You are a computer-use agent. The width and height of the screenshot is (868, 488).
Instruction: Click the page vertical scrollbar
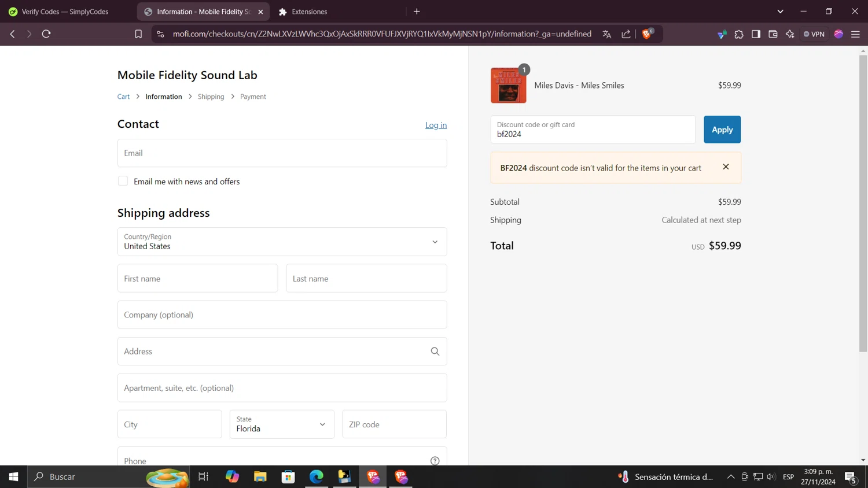pos(863,203)
